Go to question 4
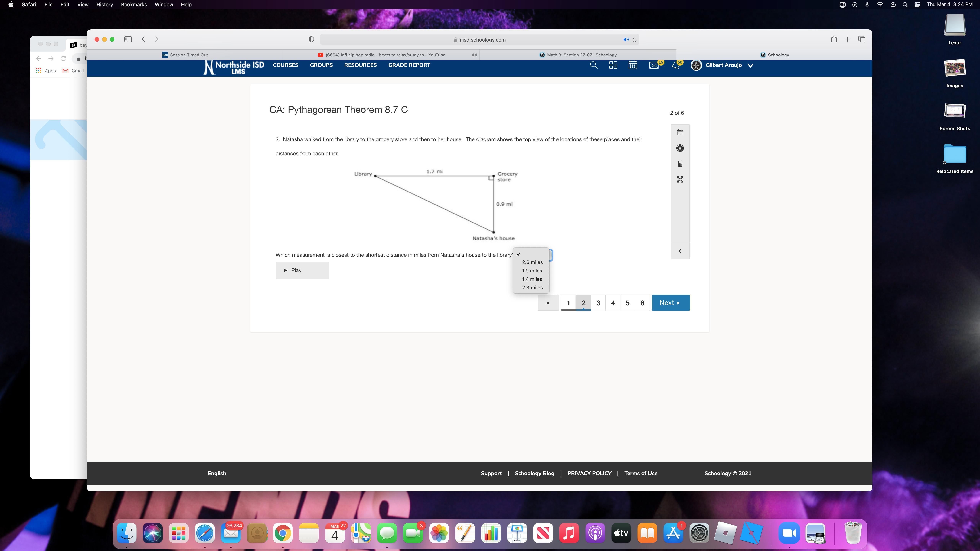The height and width of the screenshot is (551, 980). (x=612, y=303)
